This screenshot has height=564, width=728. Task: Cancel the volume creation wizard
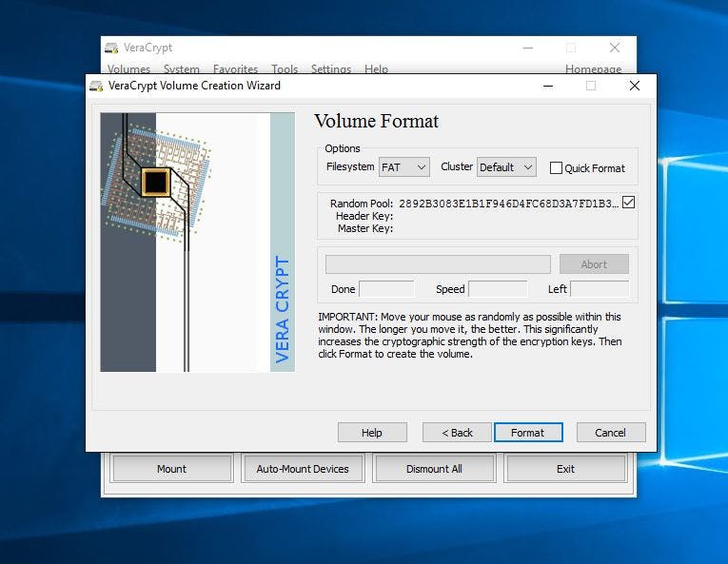coord(611,433)
